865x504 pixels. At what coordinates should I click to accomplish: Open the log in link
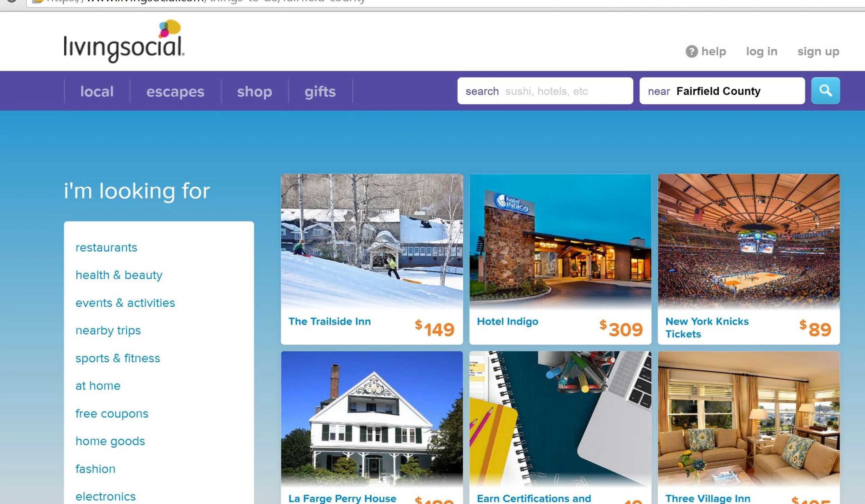pos(762,52)
